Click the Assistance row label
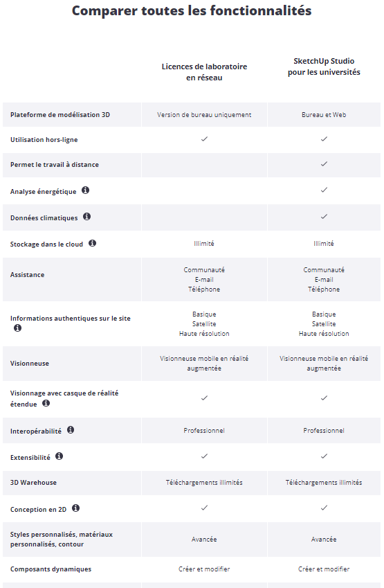Viewport: 384px width, 588px height. tap(27, 274)
